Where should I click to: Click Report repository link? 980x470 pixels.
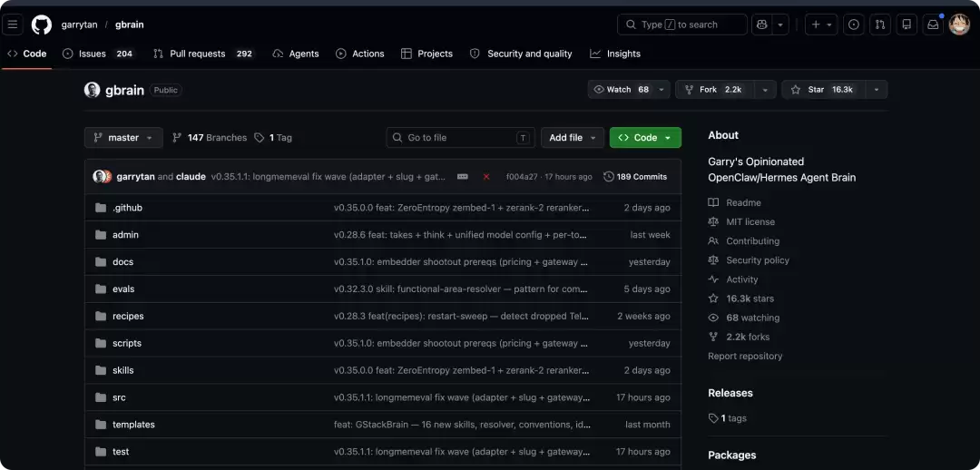(x=745, y=357)
